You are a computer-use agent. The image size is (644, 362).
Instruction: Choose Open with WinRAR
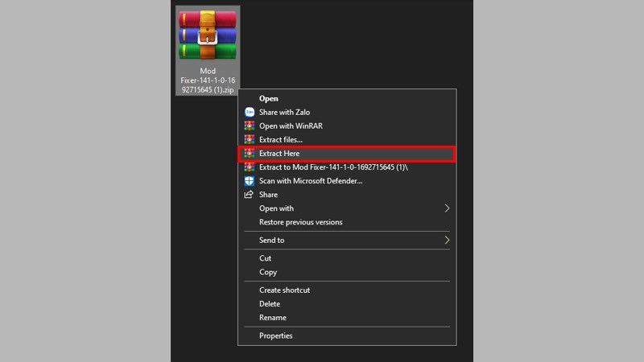[347, 126]
